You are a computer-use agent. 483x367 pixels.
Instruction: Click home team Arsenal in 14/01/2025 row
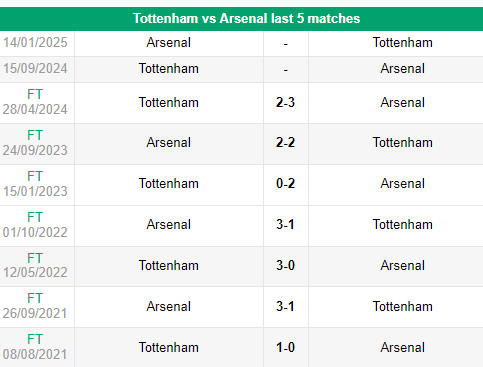tap(169, 43)
